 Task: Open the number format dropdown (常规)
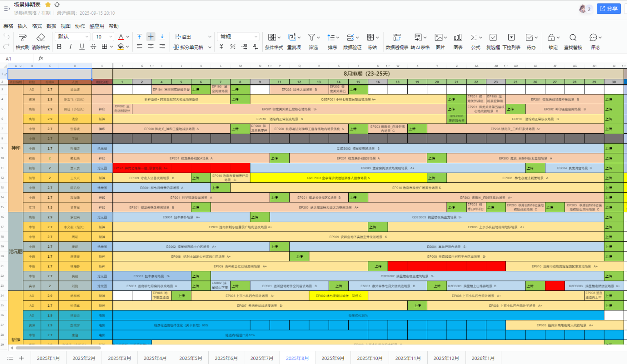[x=238, y=37]
